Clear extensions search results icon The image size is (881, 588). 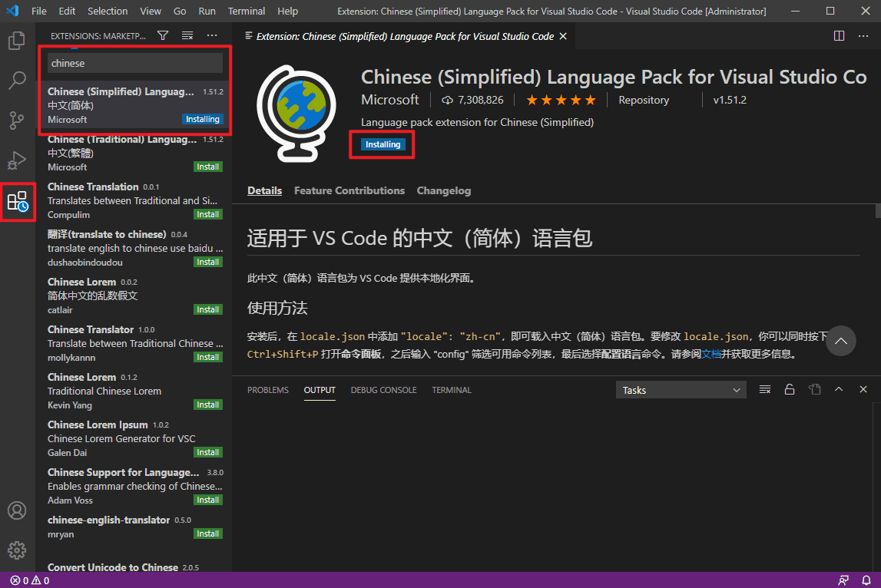(x=187, y=35)
